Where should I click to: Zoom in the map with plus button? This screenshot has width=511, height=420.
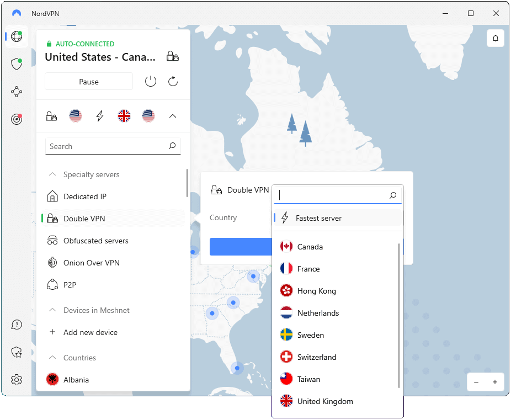tap(494, 382)
